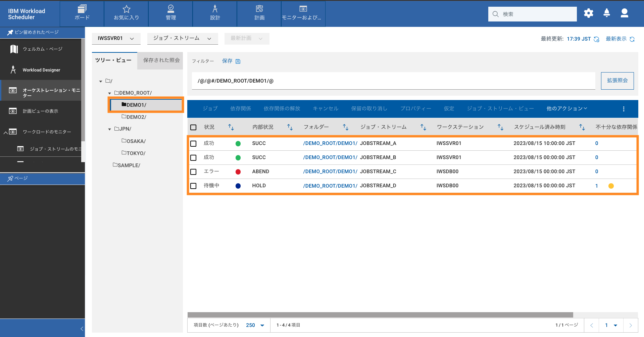Open the Boards (ボード) icon in top navigation

point(82,9)
